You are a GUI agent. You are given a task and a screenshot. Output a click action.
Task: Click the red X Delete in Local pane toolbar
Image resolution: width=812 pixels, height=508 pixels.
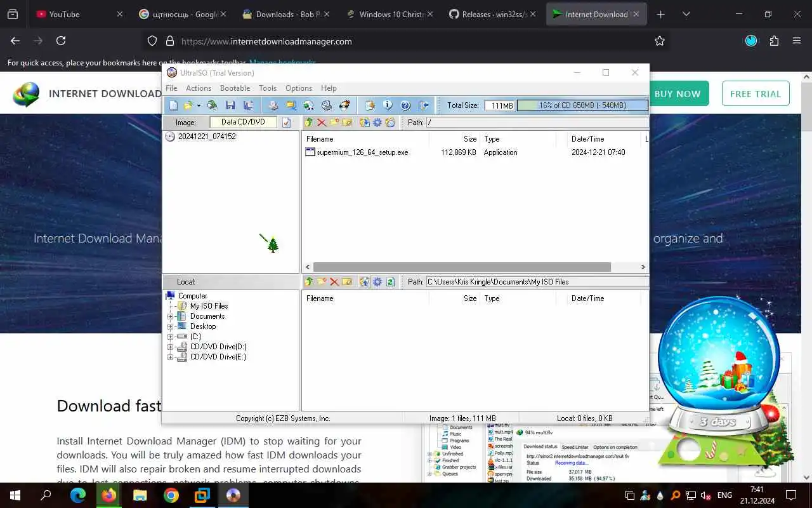[x=334, y=282]
